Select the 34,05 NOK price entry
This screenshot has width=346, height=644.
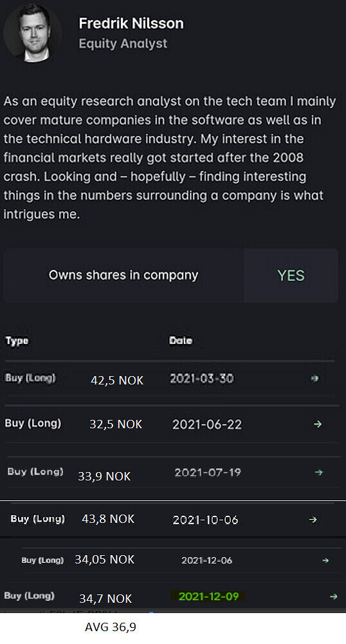105,560
